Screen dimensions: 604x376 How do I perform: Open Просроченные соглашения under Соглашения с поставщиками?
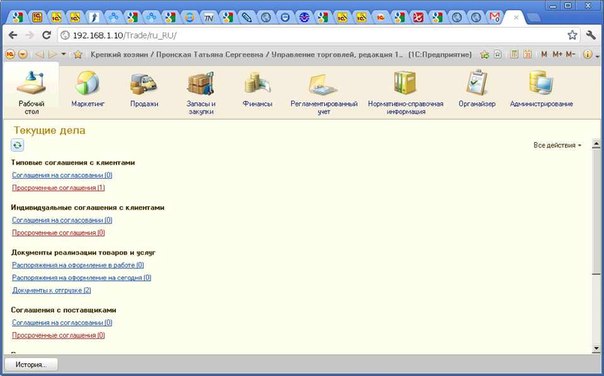(x=58, y=335)
